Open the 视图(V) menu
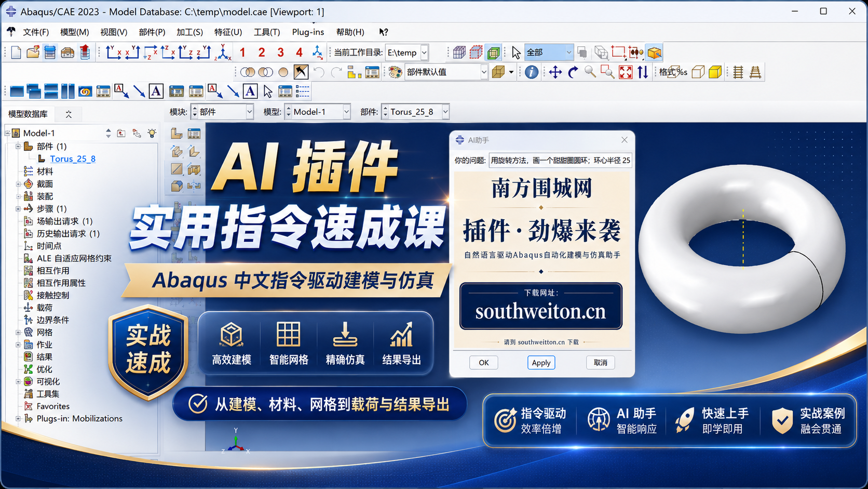The width and height of the screenshot is (868, 489). coord(114,32)
